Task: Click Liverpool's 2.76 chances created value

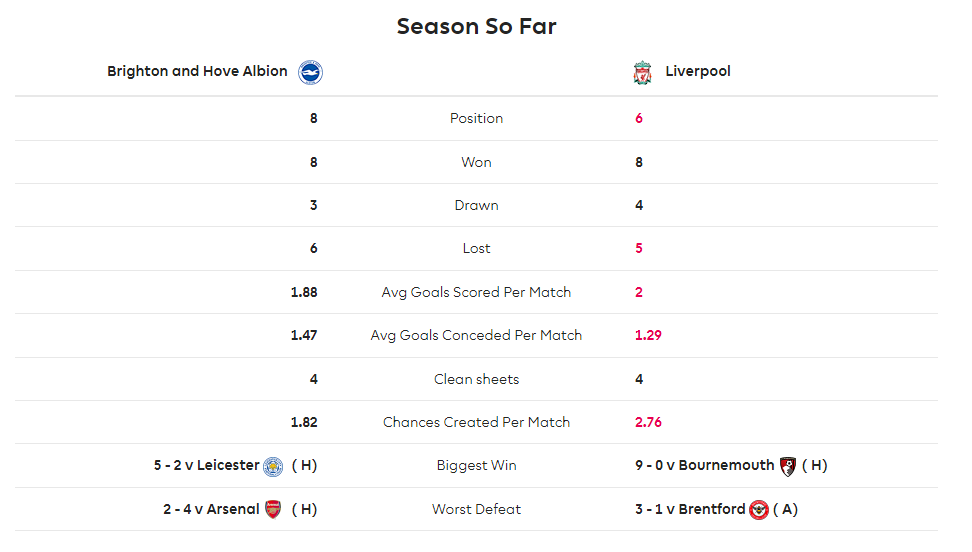Action: [x=648, y=422]
